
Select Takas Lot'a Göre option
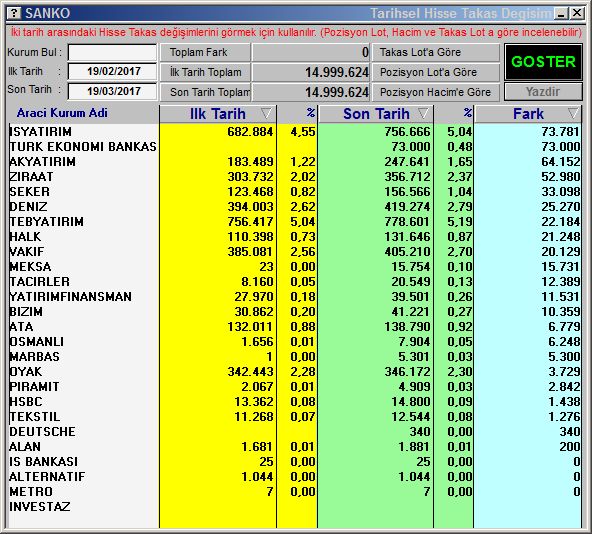436,52
